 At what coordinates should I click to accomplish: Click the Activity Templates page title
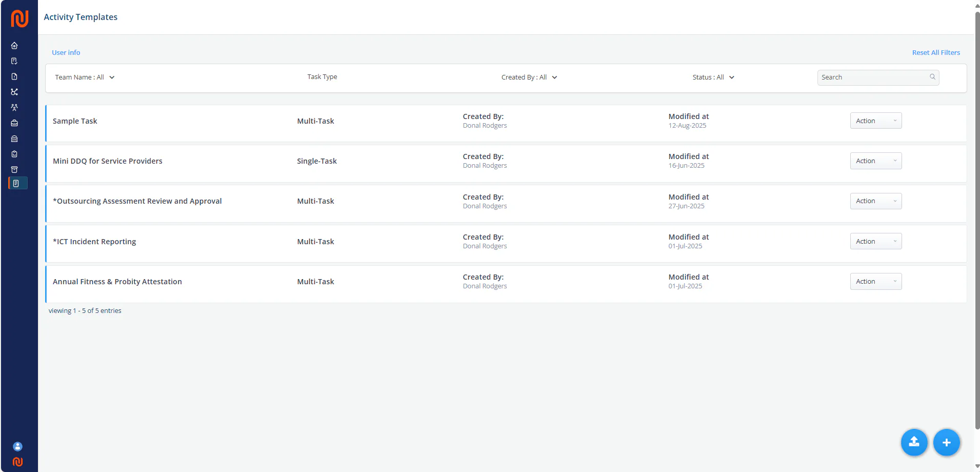click(81, 17)
